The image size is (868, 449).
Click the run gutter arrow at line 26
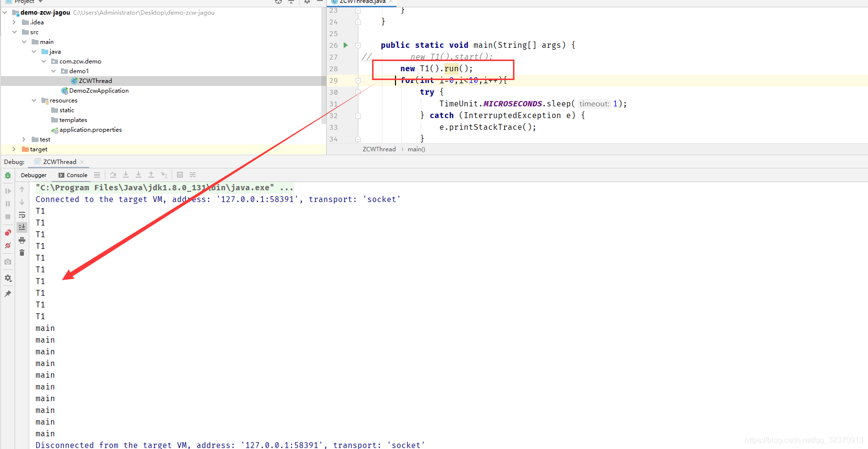(x=346, y=45)
